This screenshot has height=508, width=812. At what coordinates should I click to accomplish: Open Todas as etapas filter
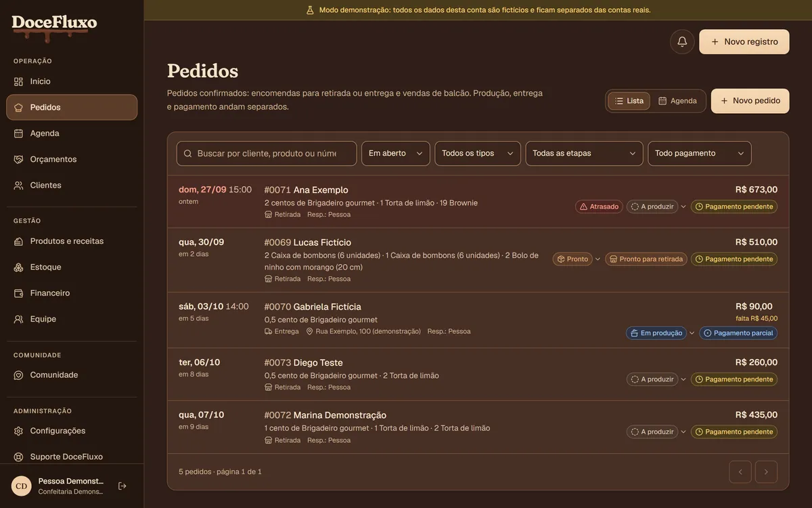[x=585, y=154]
